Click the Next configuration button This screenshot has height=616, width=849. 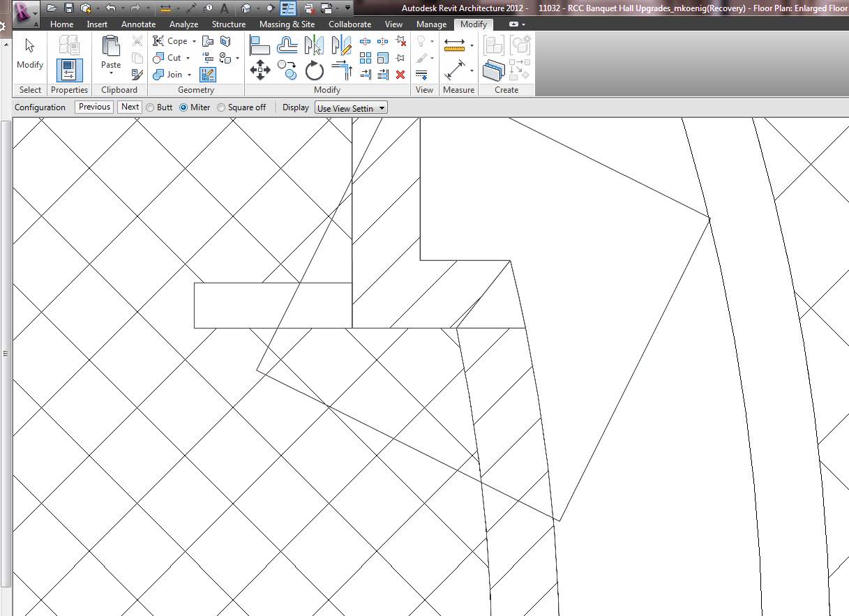click(x=130, y=107)
